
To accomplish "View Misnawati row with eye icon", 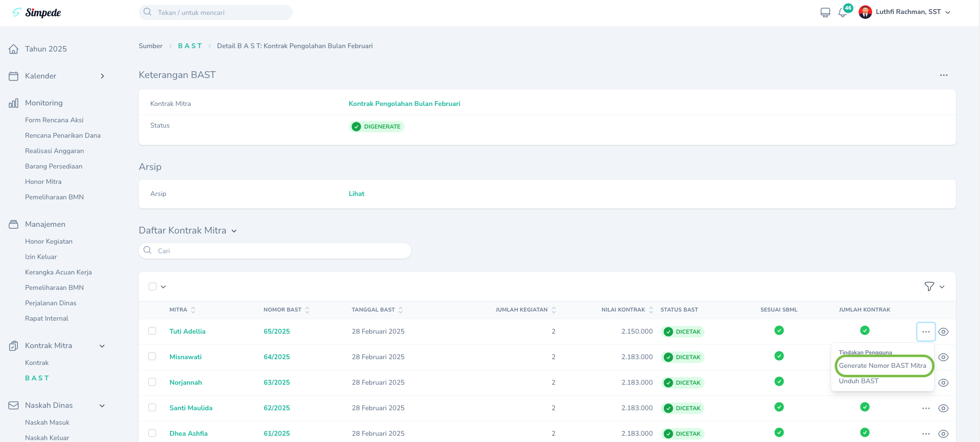I will tap(943, 357).
